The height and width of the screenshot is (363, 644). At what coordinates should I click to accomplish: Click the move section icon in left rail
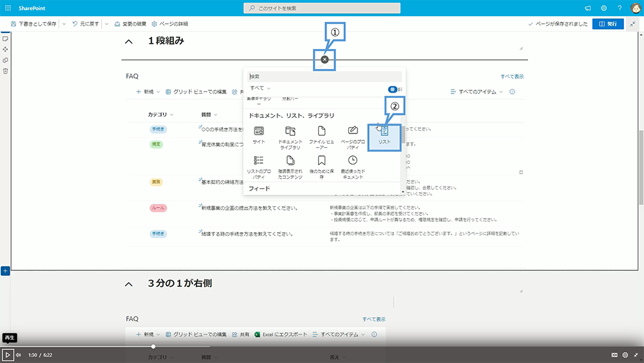click(5, 50)
